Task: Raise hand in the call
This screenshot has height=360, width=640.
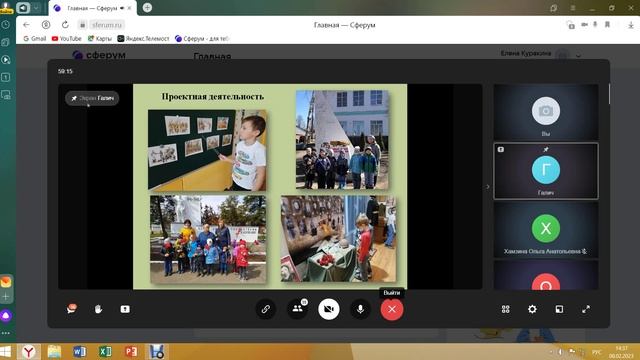Action: 98,309
